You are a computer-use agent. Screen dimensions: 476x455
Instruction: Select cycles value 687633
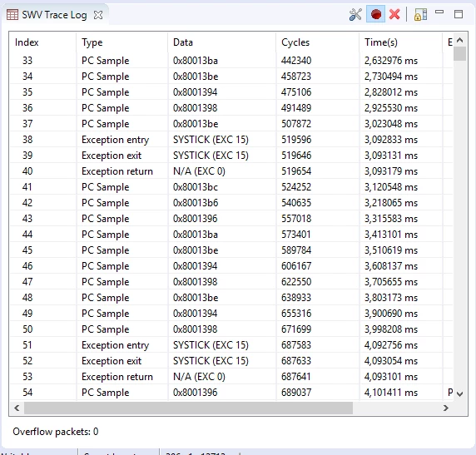click(296, 361)
